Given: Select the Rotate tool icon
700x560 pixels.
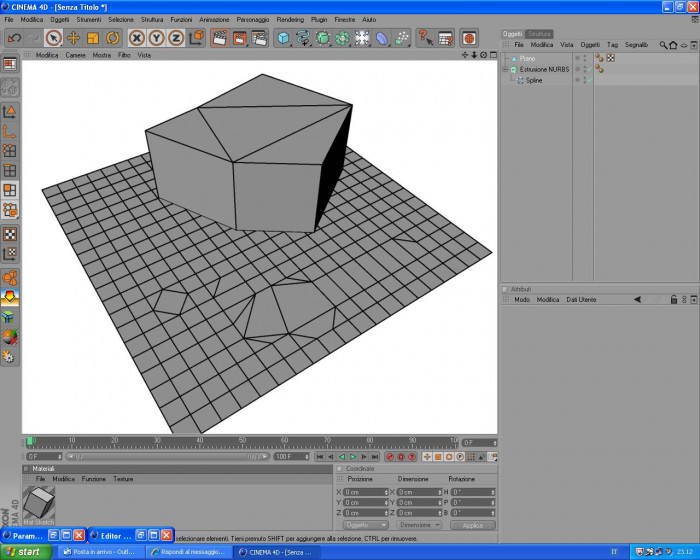Looking at the screenshot, I should (x=112, y=38).
